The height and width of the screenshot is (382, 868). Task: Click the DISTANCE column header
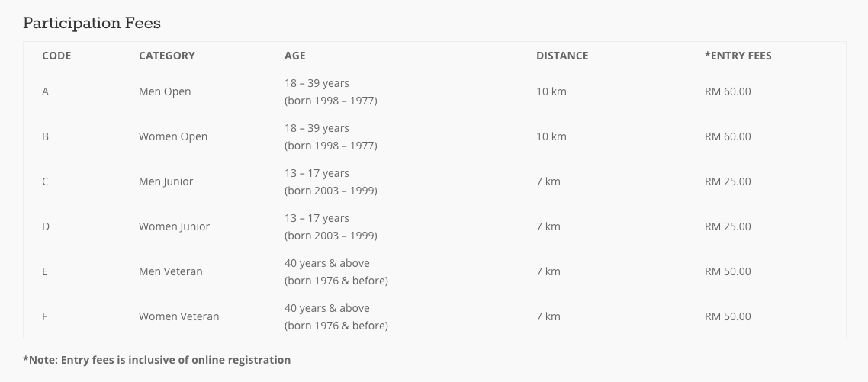pos(562,56)
